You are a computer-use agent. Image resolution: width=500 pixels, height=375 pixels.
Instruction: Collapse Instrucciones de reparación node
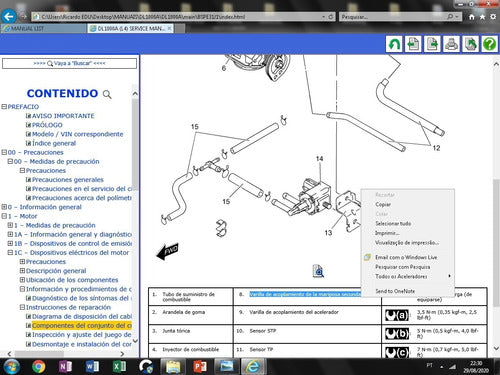tap(22, 307)
